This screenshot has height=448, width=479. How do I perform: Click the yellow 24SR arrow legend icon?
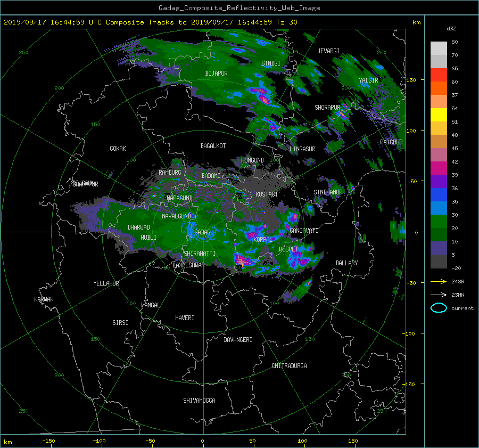point(439,281)
